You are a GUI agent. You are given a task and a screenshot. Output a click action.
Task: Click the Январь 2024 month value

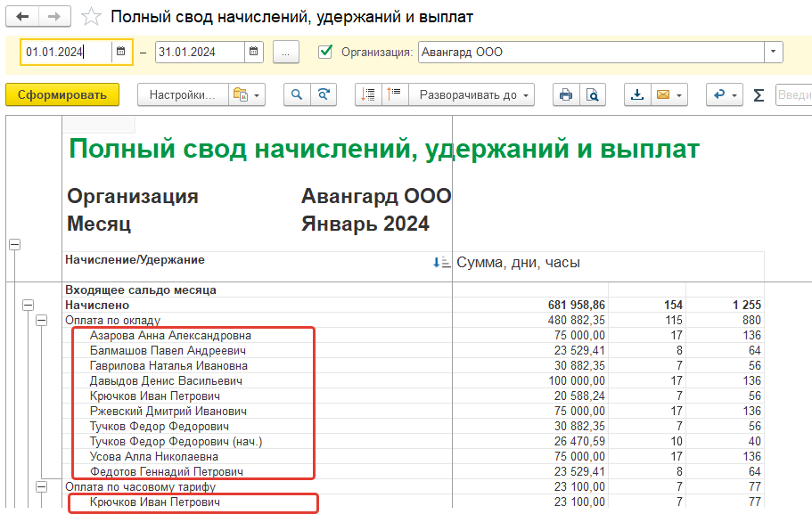click(365, 224)
